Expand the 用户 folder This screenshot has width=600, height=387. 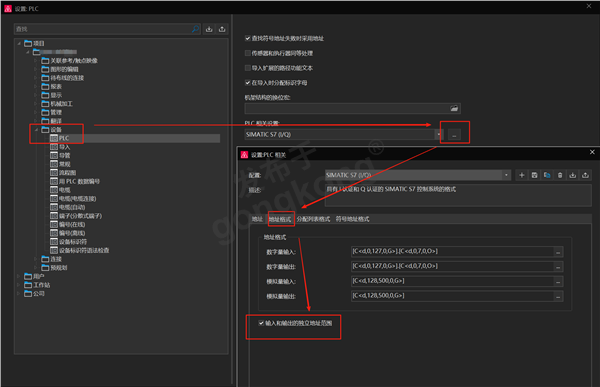point(19,276)
